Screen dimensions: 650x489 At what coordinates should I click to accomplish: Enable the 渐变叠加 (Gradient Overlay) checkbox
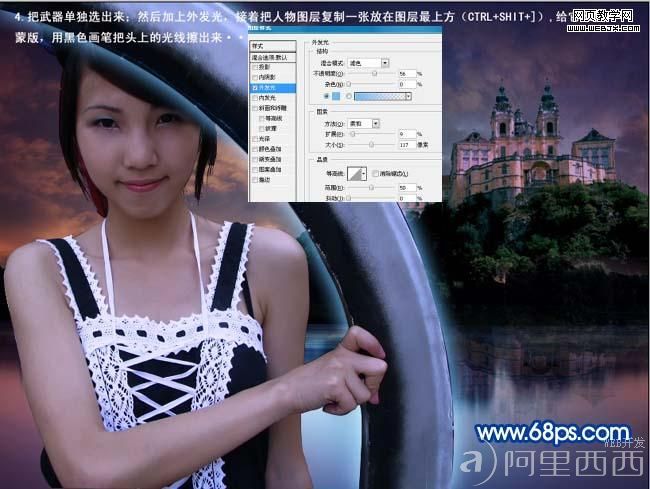255,159
